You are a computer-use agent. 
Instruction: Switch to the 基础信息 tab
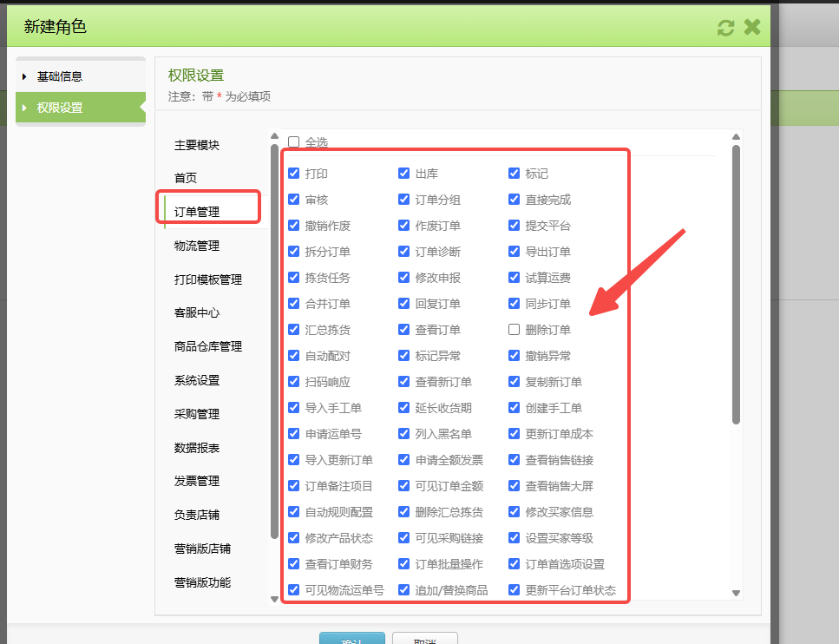pyautogui.click(x=80, y=76)
